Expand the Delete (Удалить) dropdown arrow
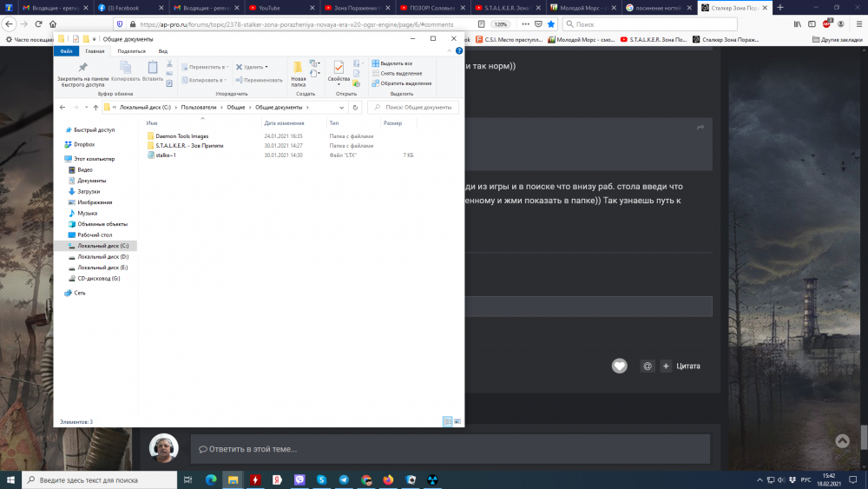Image resolution: width=868 pixels, height=489 pixels. pos(266,67)
